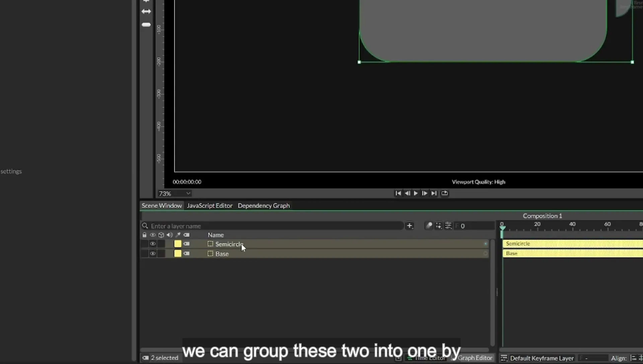Click the horizontal double-arrow viewport tool

tap(146, 11)
